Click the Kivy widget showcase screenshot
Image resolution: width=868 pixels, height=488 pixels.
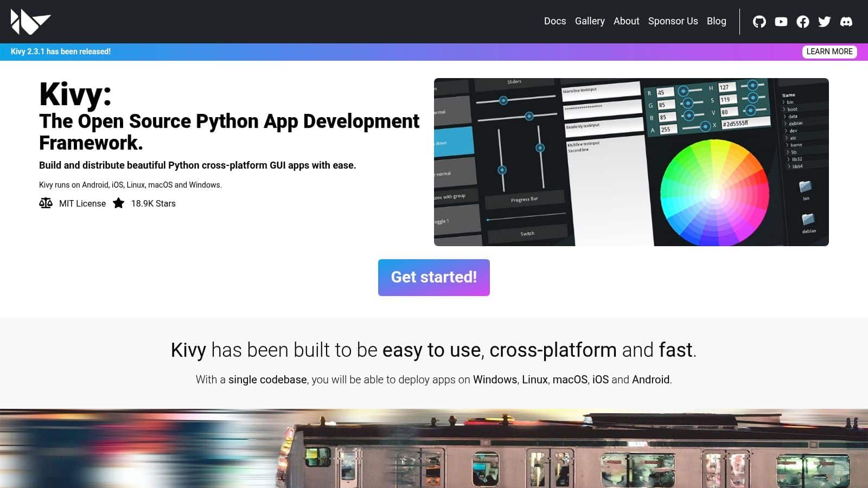[x=631, y=162]
